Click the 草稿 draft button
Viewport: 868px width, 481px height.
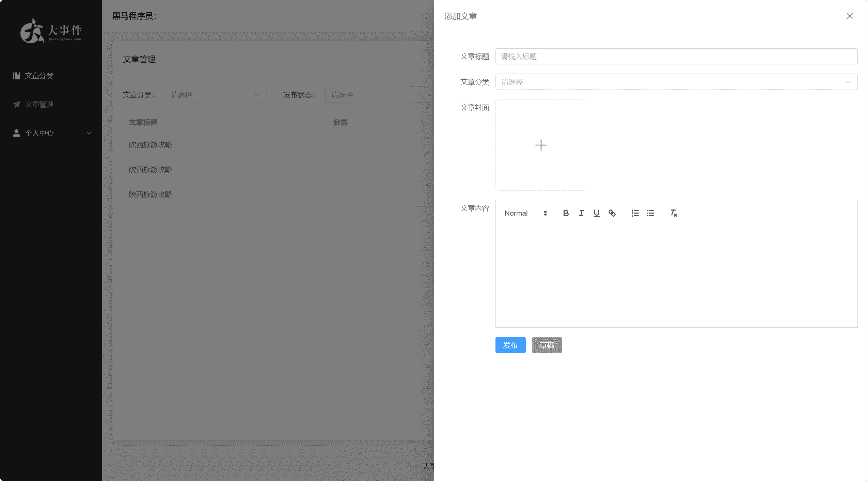coord(547,345)
